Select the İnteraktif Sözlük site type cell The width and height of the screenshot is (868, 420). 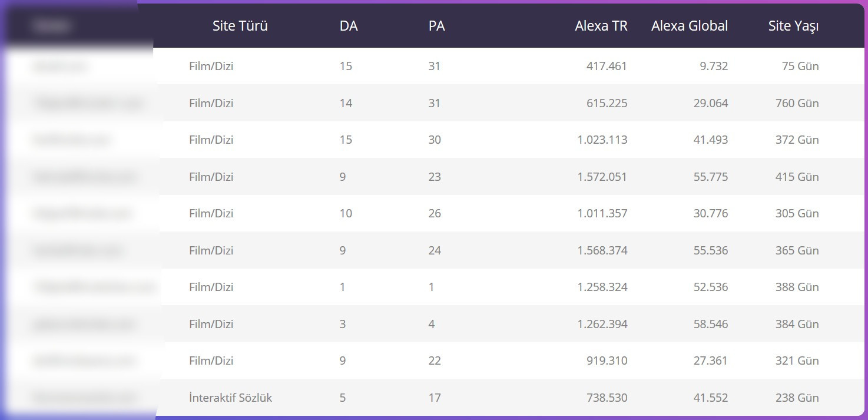point(230,398)
